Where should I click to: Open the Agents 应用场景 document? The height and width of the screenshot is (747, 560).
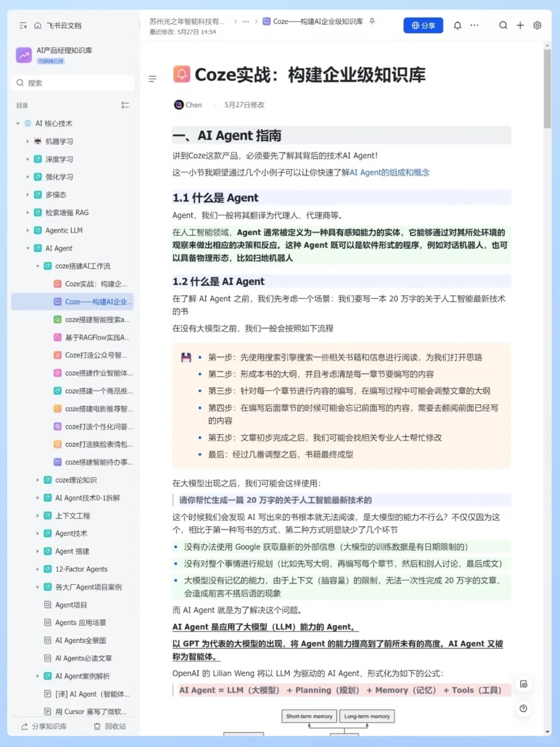click(80, 622)
